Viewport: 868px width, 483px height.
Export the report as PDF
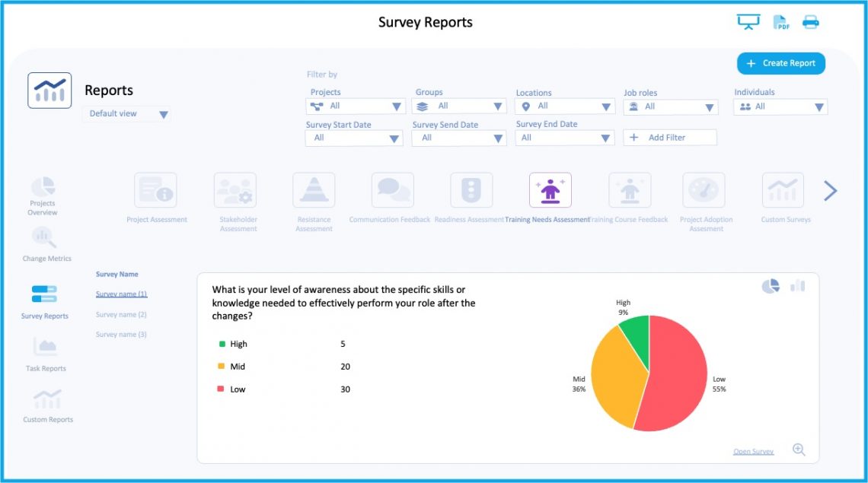point(779,21)
